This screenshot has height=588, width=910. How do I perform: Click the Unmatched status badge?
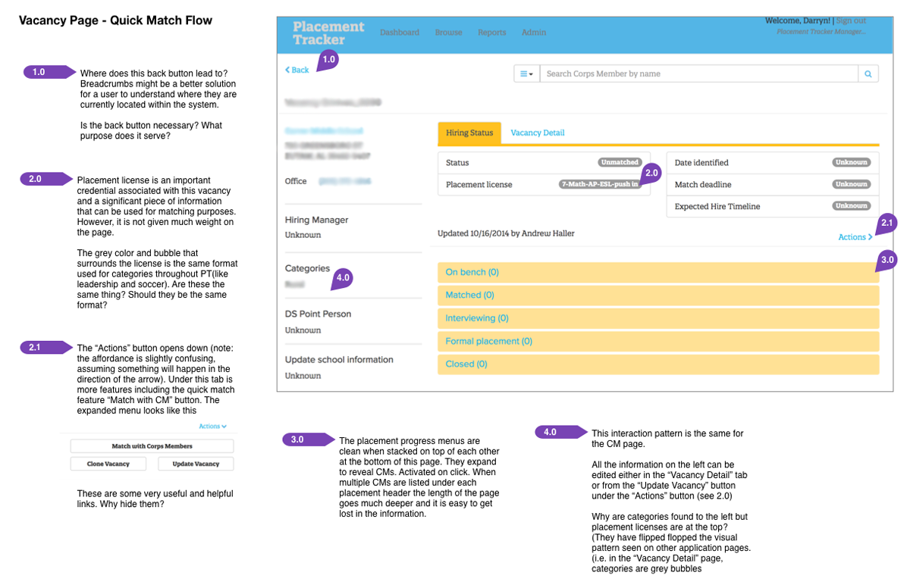click(620, 162)
